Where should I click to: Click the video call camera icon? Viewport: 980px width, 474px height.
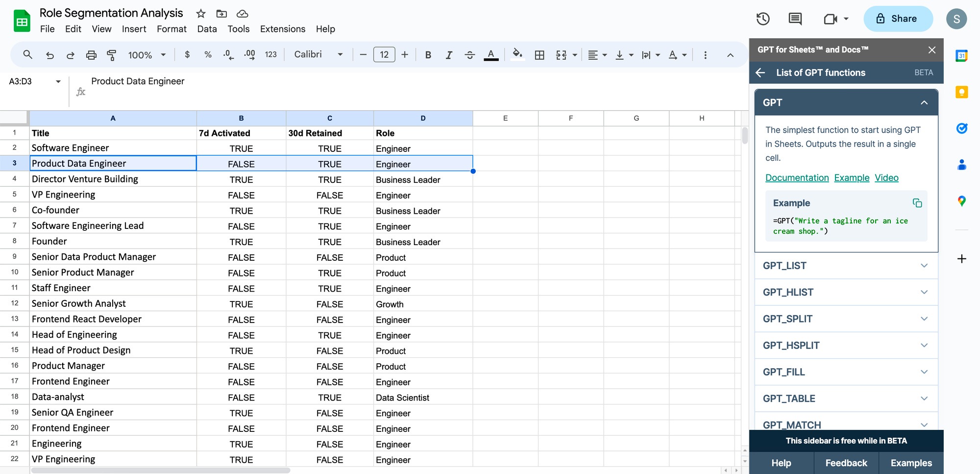(x=831, y=19)
